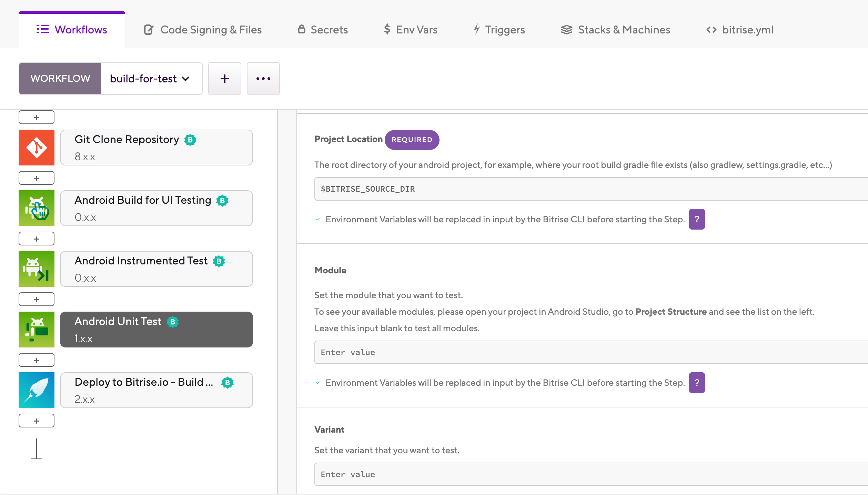
Task: Click the Android Unit Test step icon
Action: [x=37, y=330]
